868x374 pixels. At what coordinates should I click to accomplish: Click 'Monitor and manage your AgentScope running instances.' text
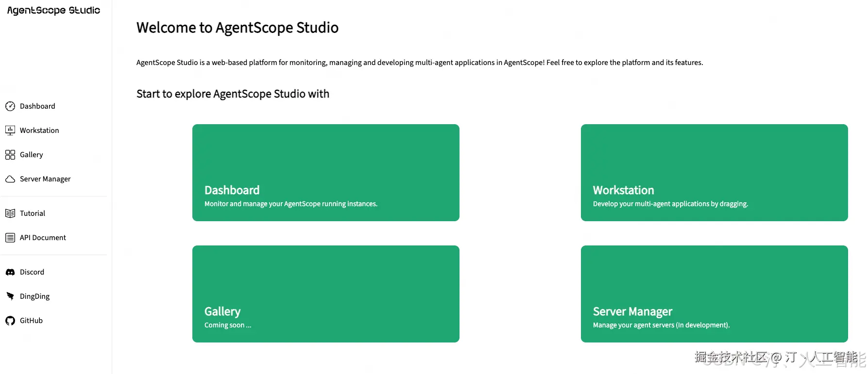click(291, 204)
